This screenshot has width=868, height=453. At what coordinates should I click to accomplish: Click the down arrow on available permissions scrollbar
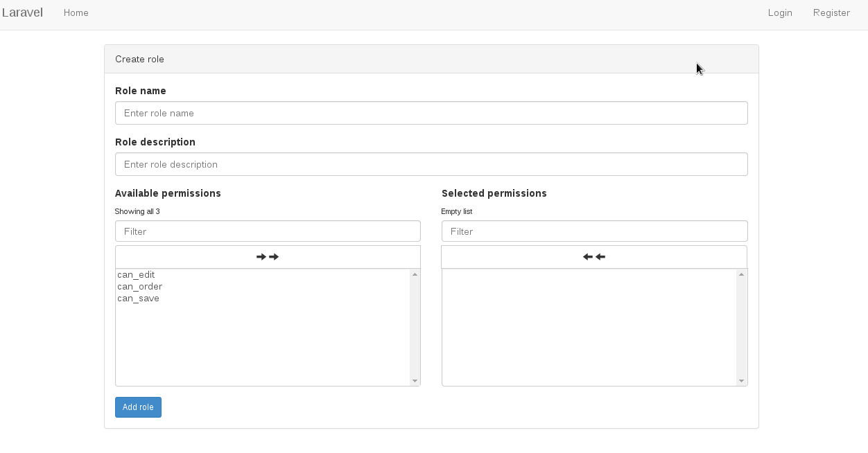[415, 380]
